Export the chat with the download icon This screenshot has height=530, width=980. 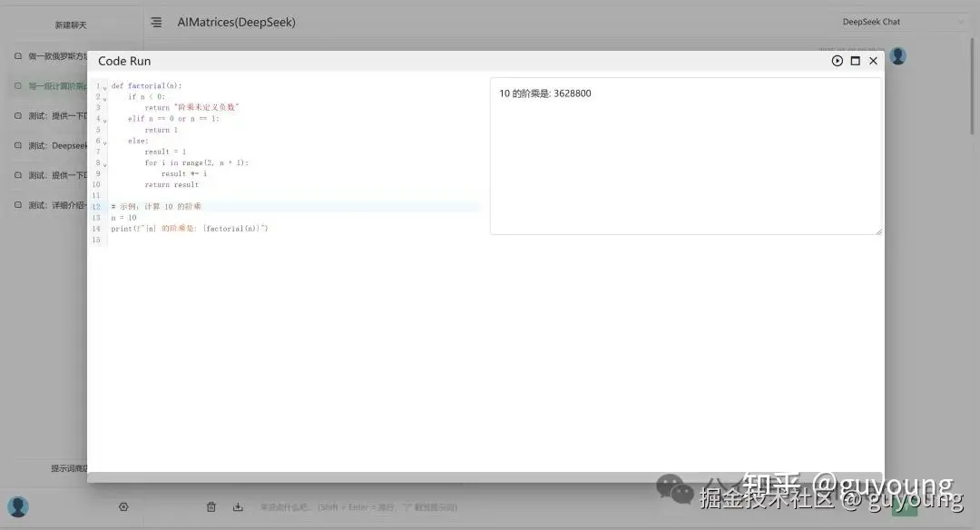click(x=238, y=507)
